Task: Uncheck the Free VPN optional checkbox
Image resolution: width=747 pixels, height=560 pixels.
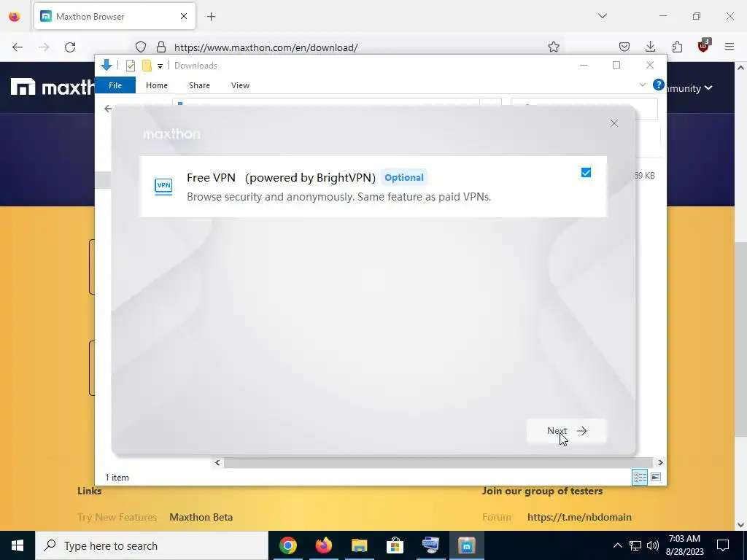Action: tap(586, 172)
